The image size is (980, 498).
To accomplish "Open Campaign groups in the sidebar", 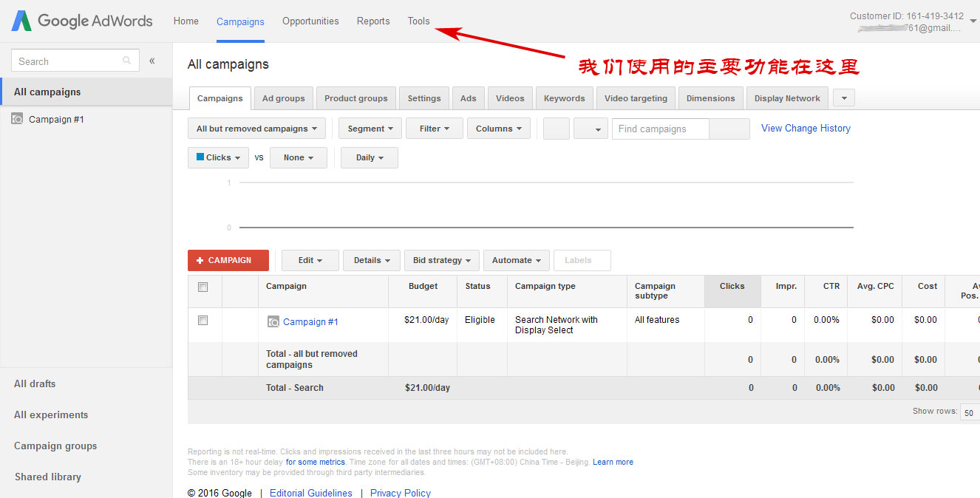I will tap(55, 446).
